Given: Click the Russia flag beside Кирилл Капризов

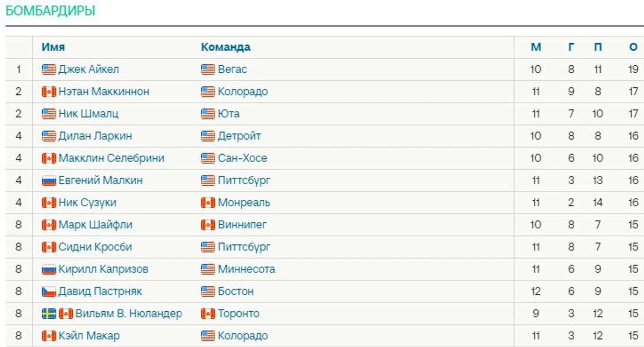Looking at the screenshot, I should click(x=49, y=269).
